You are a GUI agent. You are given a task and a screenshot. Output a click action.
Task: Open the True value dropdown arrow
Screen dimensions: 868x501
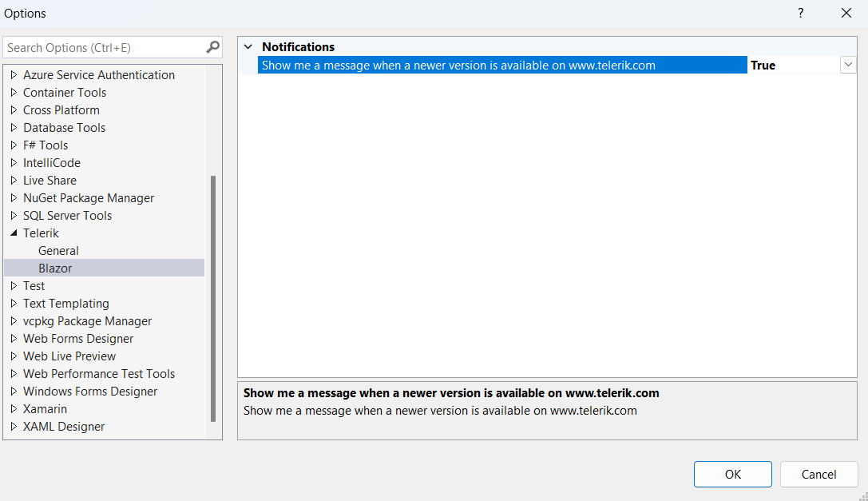[848, 65]
